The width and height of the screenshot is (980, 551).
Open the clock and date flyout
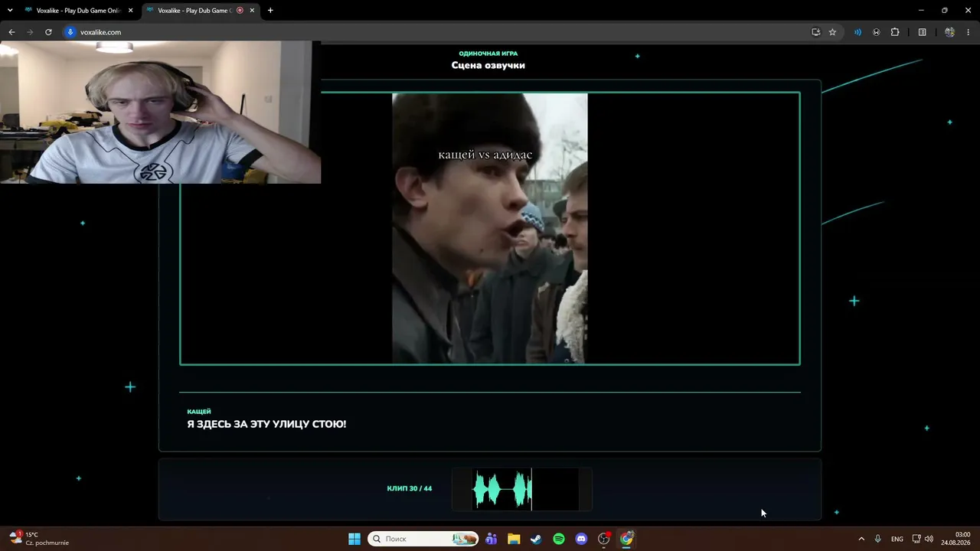pos(956,539)
